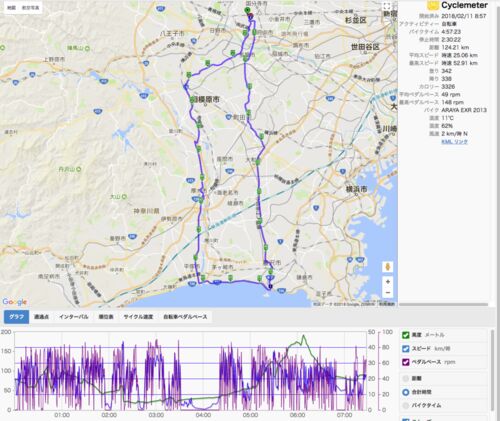Click the temperature value 11°C

448,118
